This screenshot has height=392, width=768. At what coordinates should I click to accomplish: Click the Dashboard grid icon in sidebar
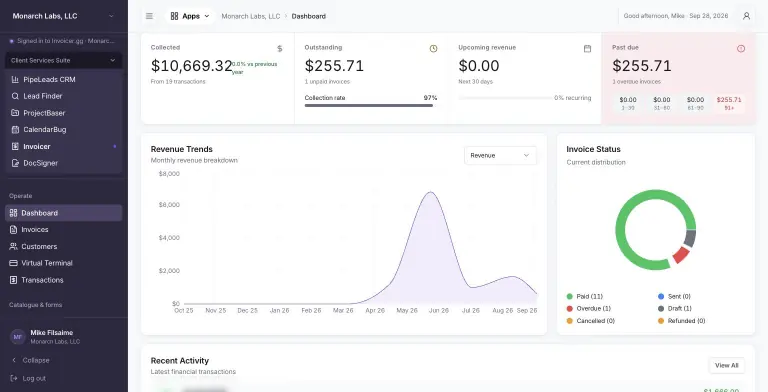pos(13,213)
